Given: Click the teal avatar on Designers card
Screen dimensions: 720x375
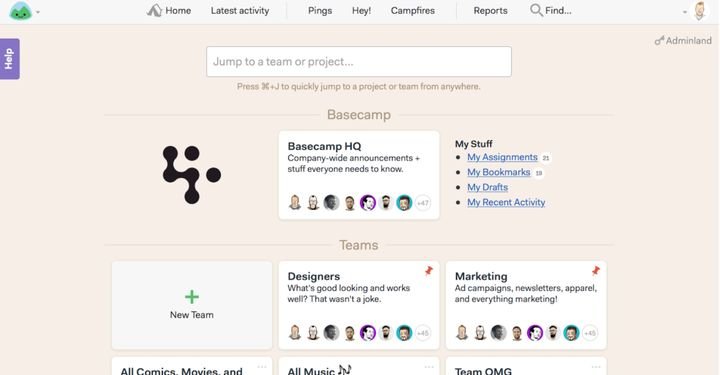Looking at the screenshot, I should (x=404, y=333).
